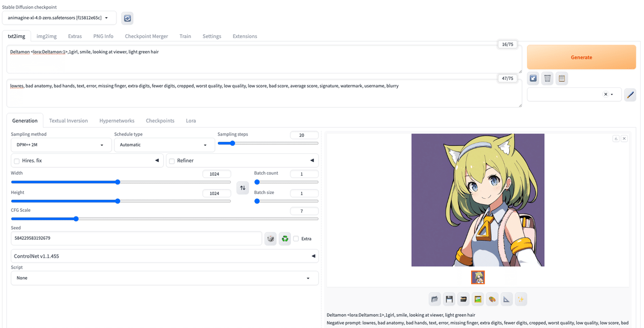Expand the ControlNet v1.1.455 panel
Image resolution: width=644 pixels, height=328 pixels.
tap(164, 256)
